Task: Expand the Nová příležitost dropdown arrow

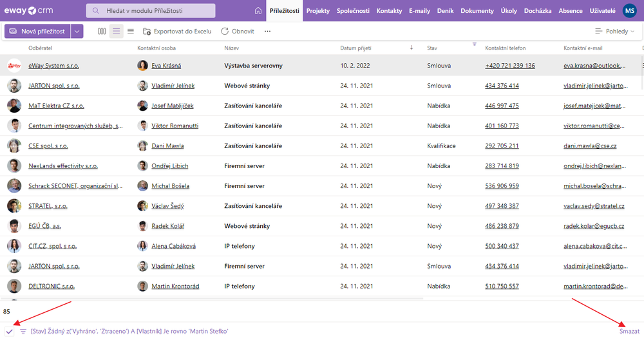Action: point(77,31)
